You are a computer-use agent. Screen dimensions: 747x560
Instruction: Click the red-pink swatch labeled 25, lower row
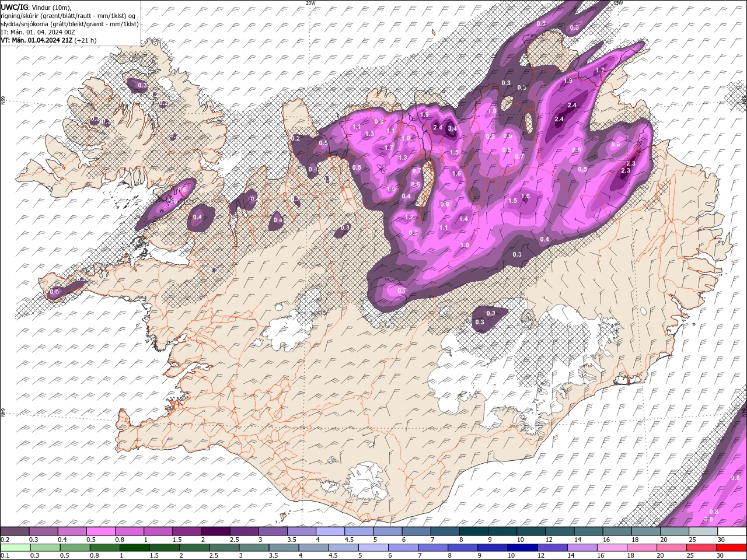click(702, 548)
